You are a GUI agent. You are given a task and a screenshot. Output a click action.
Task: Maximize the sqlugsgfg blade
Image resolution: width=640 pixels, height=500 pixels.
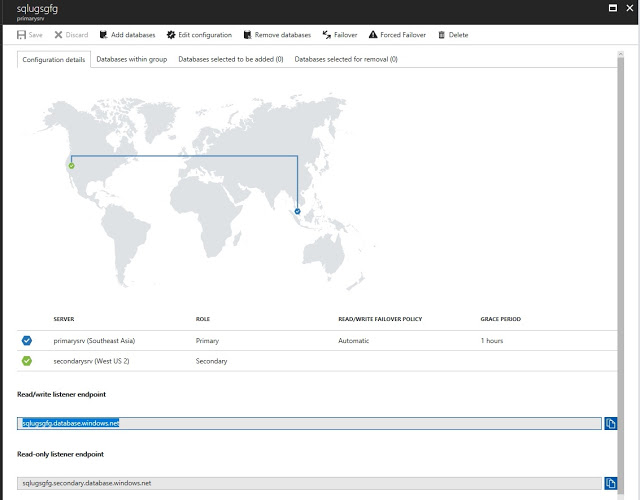click(613, 8)
